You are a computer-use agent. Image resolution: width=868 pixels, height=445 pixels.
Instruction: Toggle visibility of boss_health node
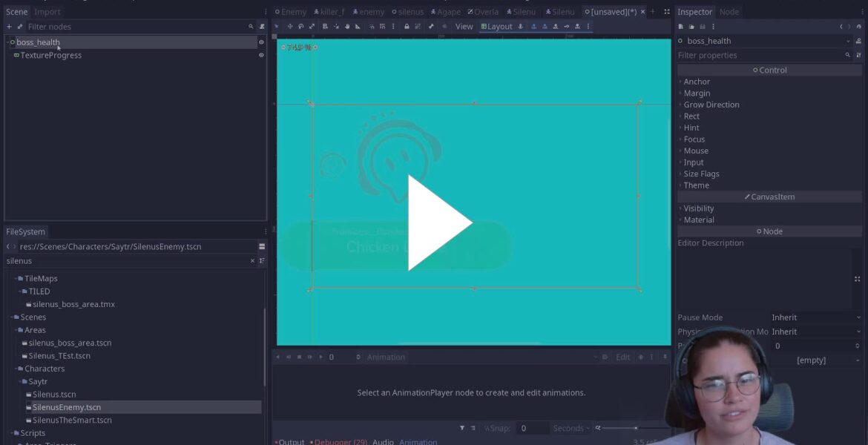point(261,42)
